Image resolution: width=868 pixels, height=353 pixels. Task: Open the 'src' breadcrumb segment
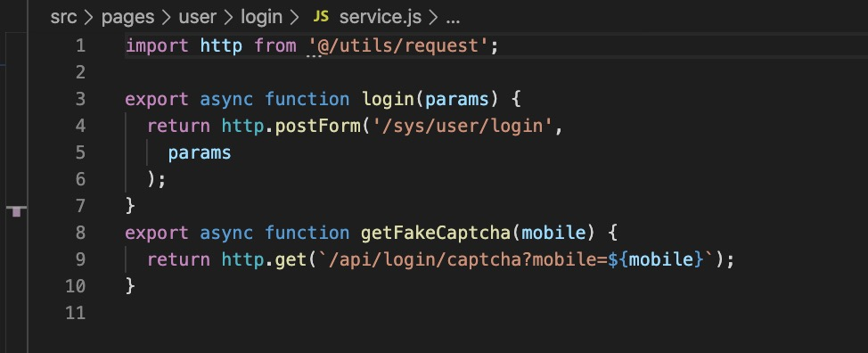[x=63, y=18]
